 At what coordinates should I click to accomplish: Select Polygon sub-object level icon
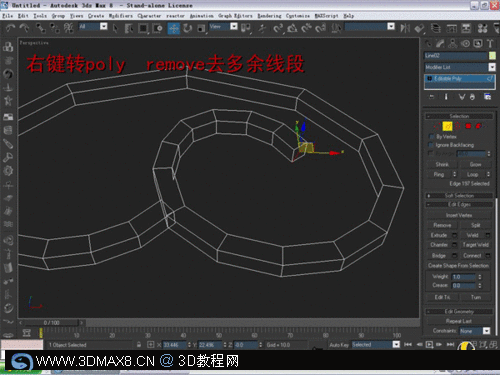tap(468, 126)
